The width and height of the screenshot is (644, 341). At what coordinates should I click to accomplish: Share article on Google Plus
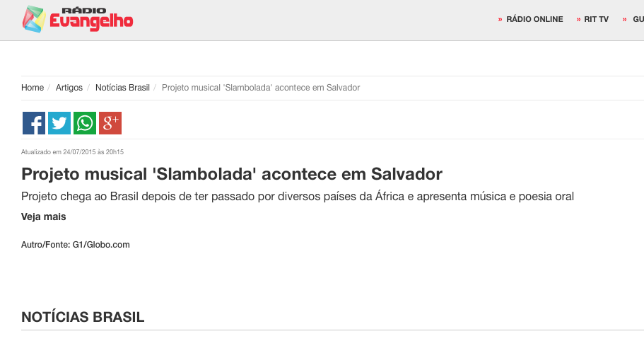pyautogui.click(x=110, y=123)
